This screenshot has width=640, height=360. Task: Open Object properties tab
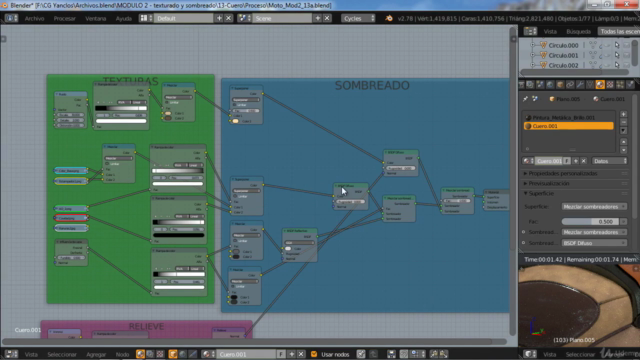coord(560,84)
